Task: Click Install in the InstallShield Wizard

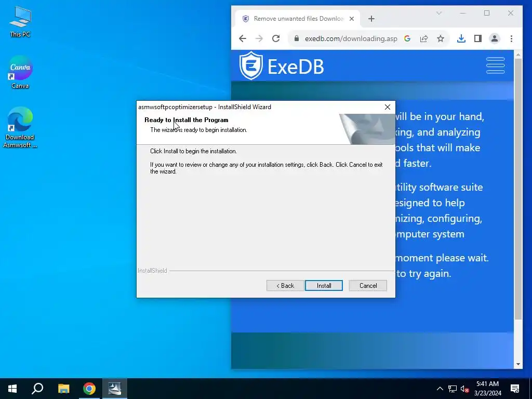Action: point(324,286)
